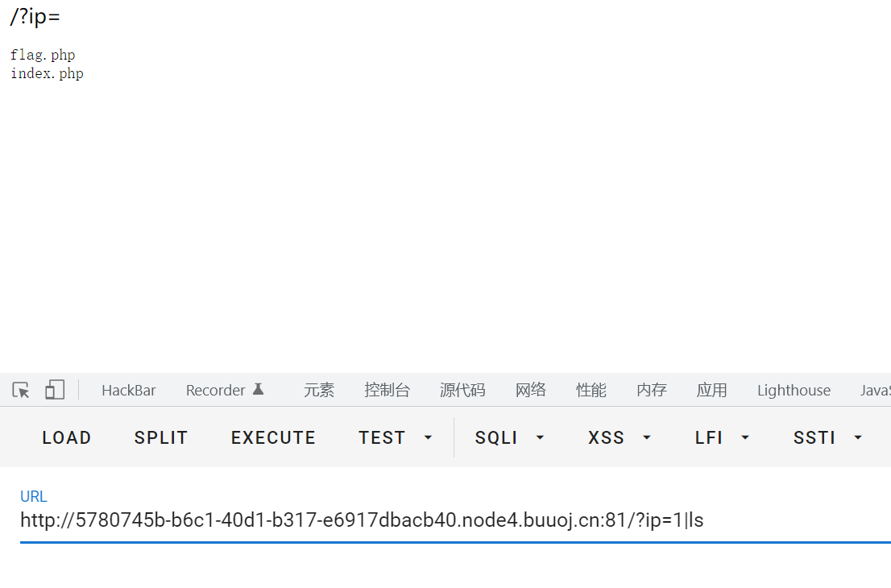This screenshot has width=891, height=588.
Task: Switch to the 应用 (Application) tab
Action: click(x=712, y=391)
